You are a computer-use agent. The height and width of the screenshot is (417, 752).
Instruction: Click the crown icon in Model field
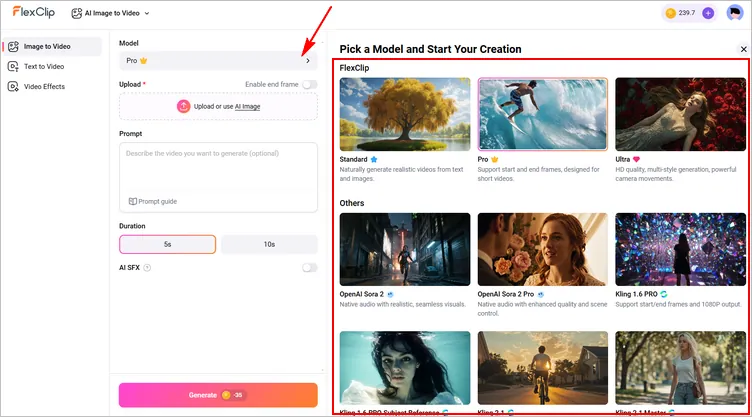(143, 61)
